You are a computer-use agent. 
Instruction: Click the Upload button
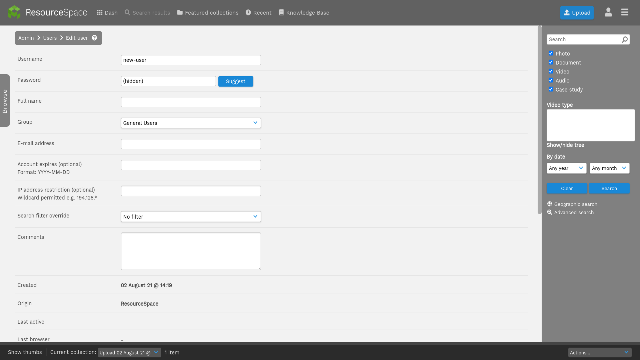tap(577, 13)
